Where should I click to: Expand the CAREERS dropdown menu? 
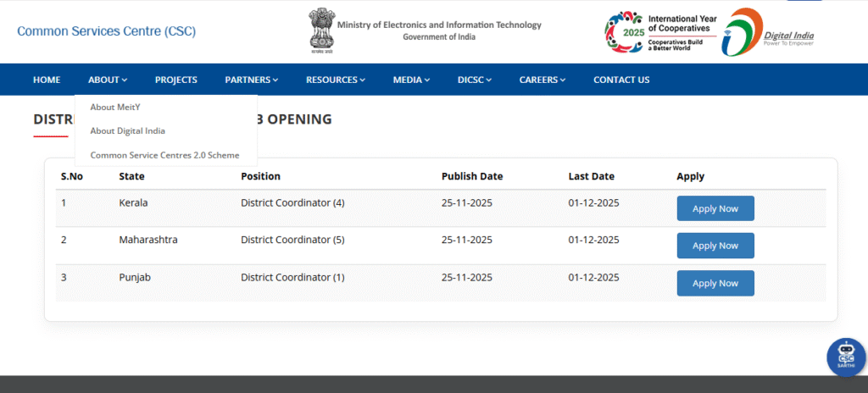[542, 80]
